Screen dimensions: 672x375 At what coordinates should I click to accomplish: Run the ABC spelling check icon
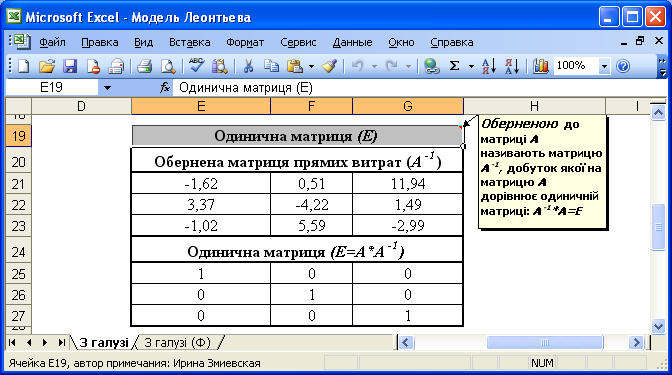[196, 66]
